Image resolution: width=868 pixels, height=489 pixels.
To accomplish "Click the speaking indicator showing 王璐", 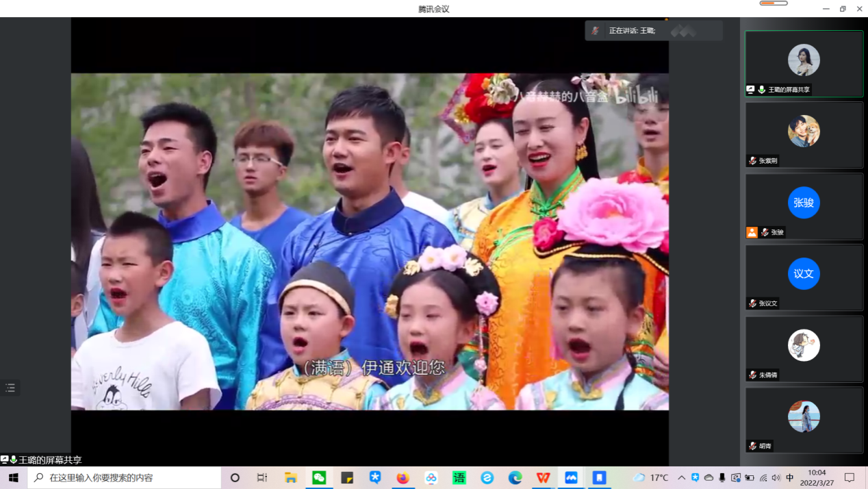I will point(631,31).
